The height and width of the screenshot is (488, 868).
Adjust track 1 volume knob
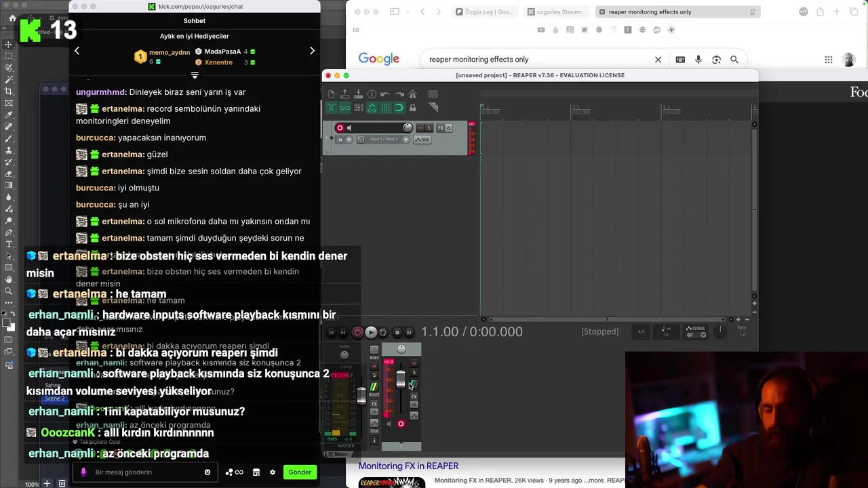click(408, 127)
